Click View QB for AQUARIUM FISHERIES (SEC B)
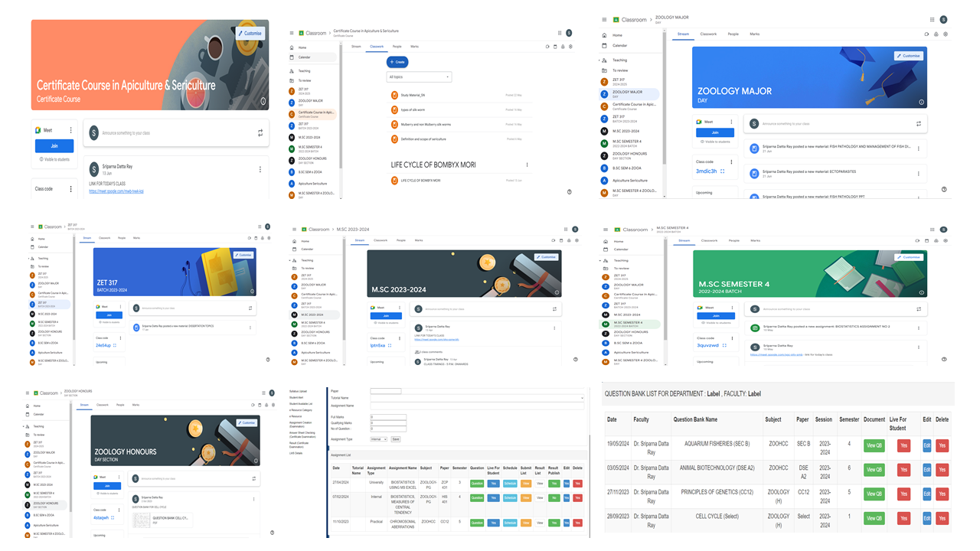 (x=874, y=445)
